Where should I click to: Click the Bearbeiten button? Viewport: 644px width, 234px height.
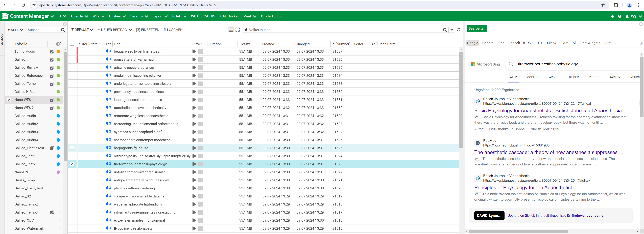(477, 28)
